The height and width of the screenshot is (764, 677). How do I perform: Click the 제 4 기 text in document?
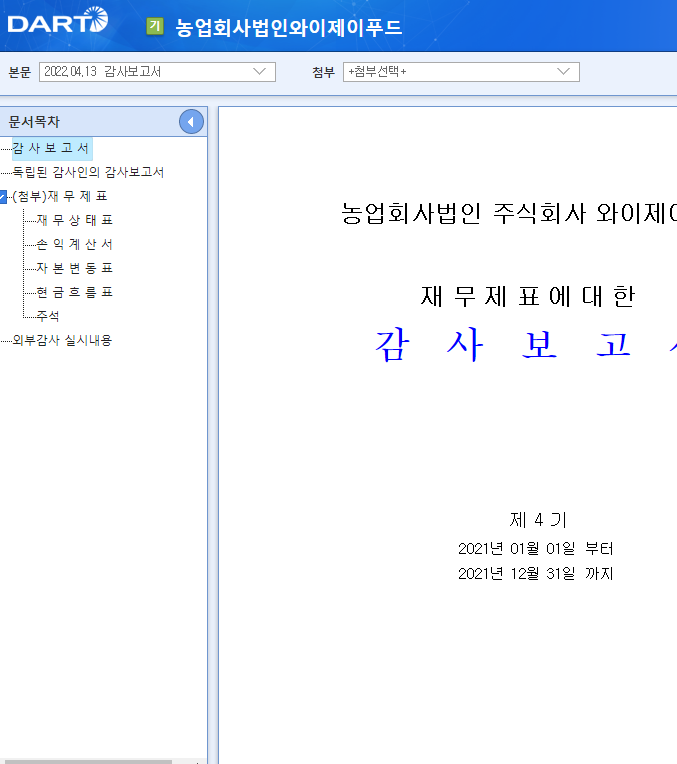[x=538, y=520]
